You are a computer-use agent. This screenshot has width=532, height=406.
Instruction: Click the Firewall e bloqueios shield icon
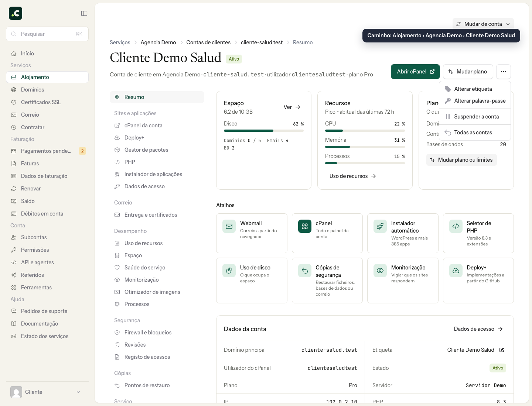click(117, 333)
